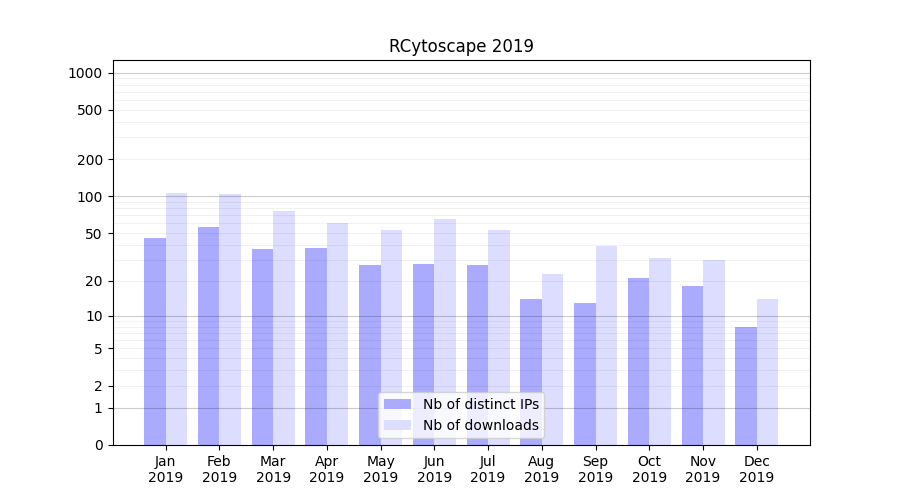
Task: Click the December distinct IPs bar
Action: pos(746,386)
